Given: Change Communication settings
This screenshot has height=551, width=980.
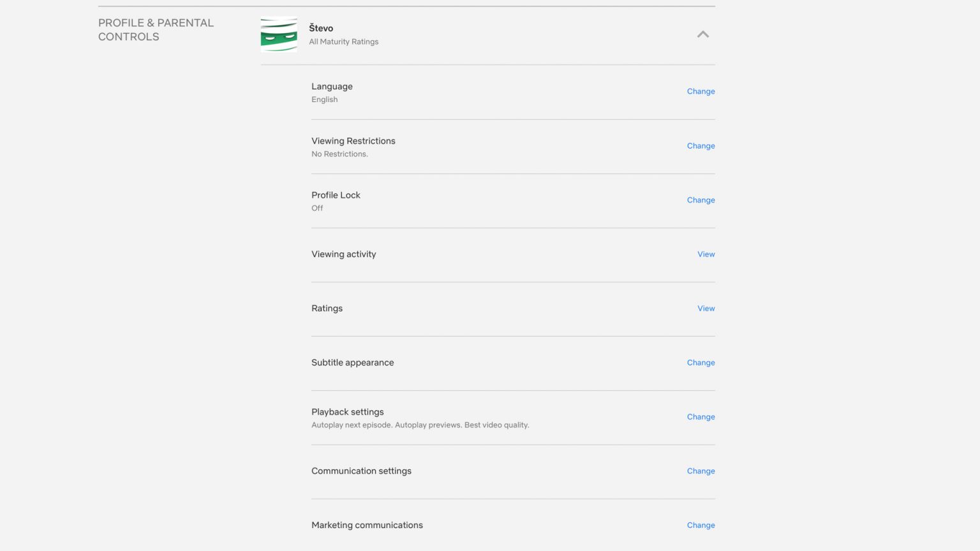Looking at the screenshot, I should click(x=701, y=471).
